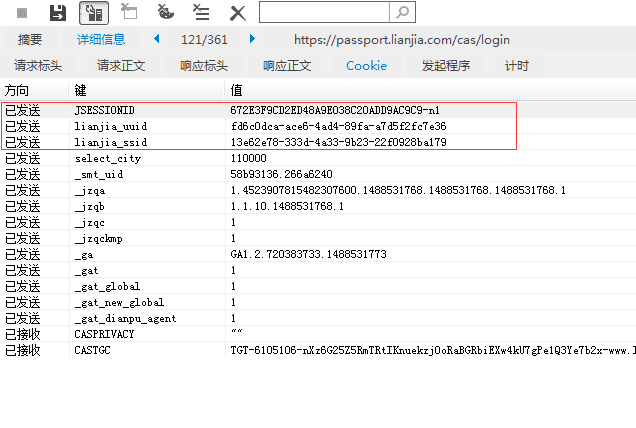Click 已发送 in the select_city row
The image size is (636, 428).
23,159
